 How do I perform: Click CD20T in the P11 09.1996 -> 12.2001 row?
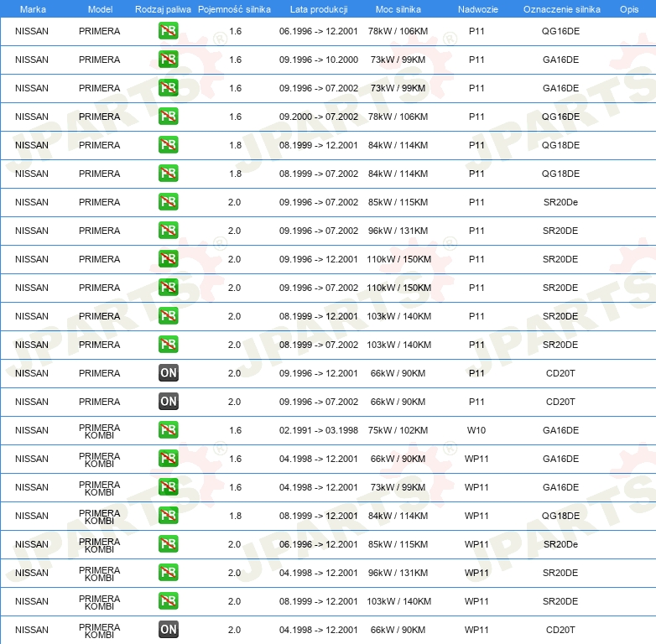click(560, 373)
